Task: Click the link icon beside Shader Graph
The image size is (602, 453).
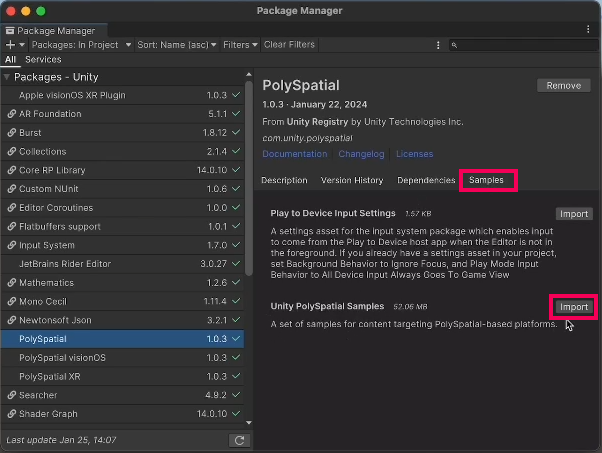Action: [x=11, y=414]
